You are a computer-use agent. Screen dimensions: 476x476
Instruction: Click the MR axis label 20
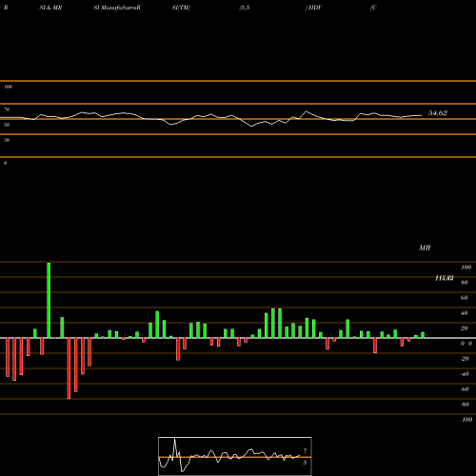coord(465,328)
